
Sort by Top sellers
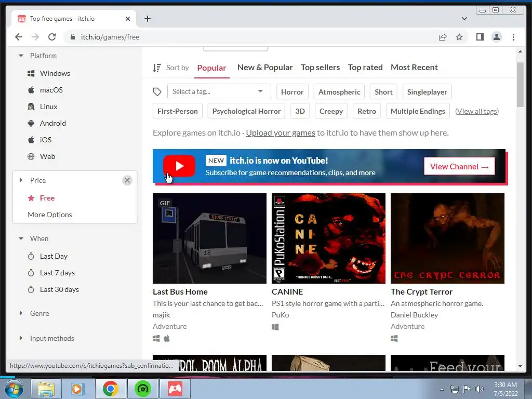pyautogui.click(x=320, y=68)
